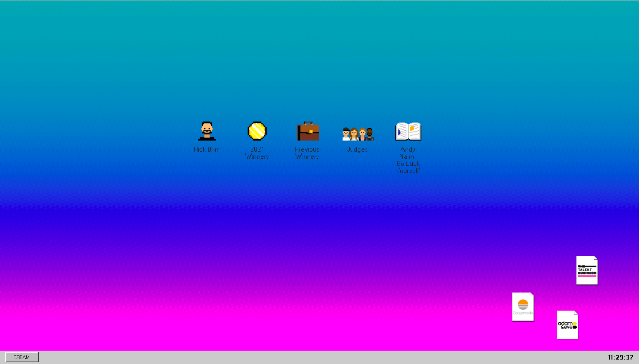Open the adam&eve document file
The height and width of the screenshot is (364, 639).
point(567,325)
